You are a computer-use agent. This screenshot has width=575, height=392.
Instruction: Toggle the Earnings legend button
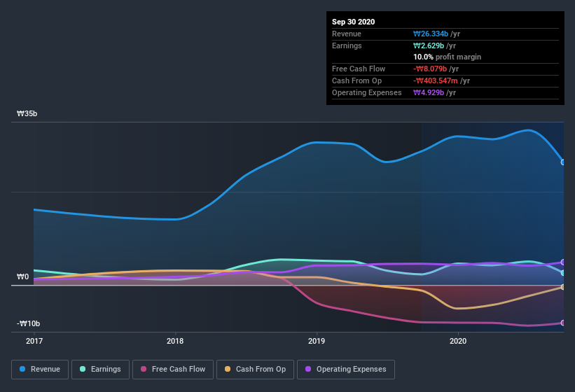pos(100,370)
